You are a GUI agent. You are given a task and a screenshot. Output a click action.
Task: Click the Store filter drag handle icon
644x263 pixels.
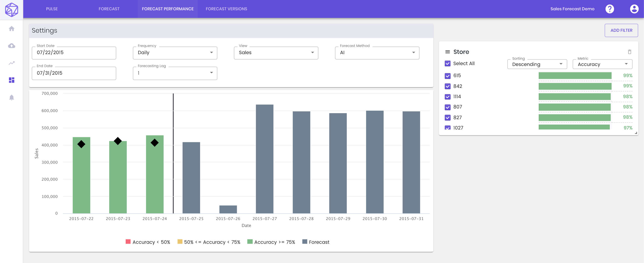447,52
